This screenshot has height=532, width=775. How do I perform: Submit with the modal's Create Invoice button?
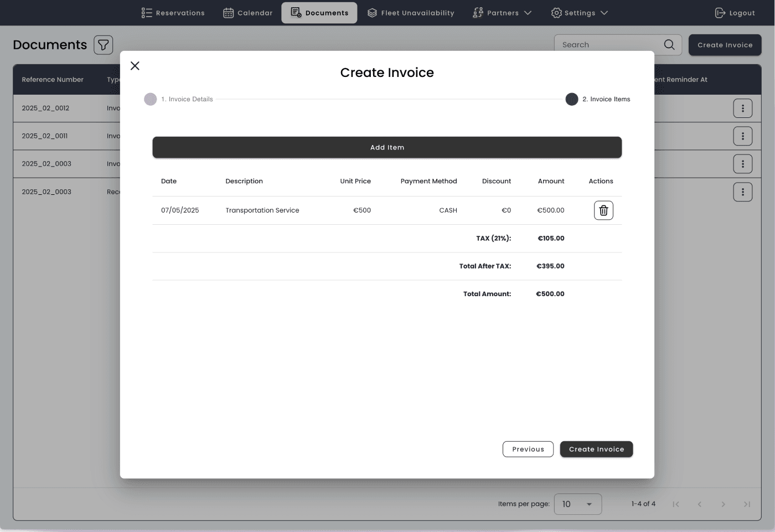[596, 450]
